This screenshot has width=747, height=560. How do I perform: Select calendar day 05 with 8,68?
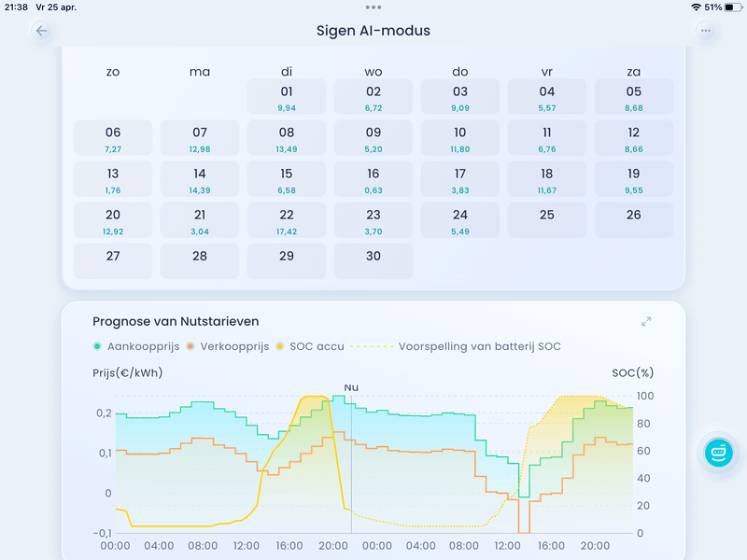coord(634,97)
